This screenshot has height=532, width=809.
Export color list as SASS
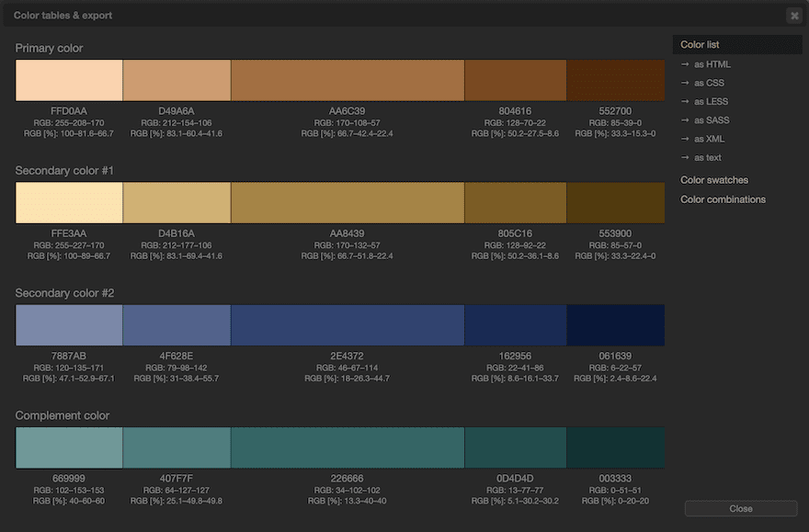[x=712, y=120]
